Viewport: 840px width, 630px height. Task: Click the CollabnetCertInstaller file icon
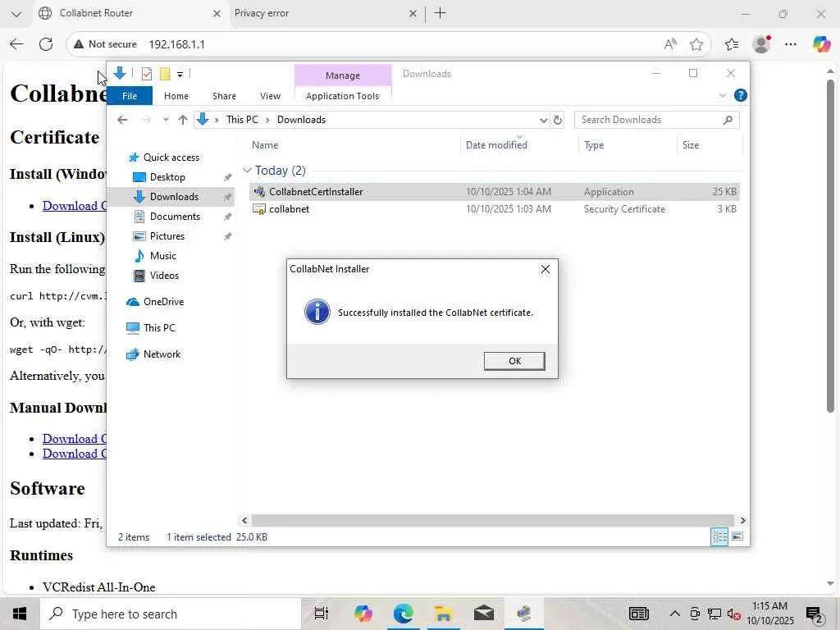259,192
